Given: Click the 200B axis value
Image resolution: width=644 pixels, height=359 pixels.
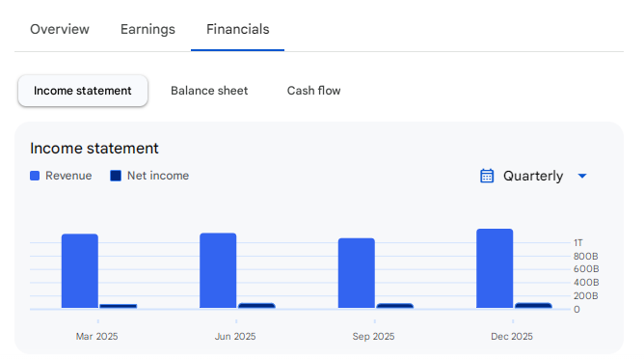Looking at the screenshot, I should coord(586,295).
